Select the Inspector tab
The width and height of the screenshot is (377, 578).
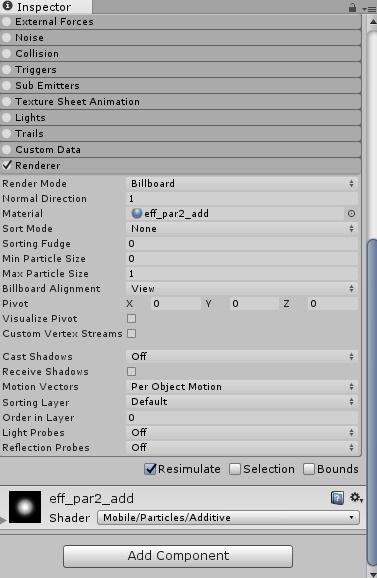point(46,7)
